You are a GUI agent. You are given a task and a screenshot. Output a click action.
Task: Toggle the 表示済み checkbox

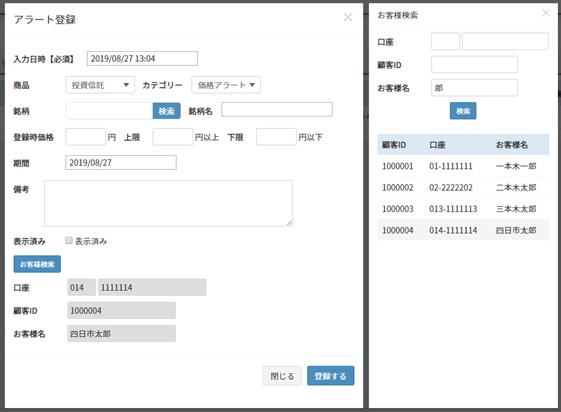point(69,240)
